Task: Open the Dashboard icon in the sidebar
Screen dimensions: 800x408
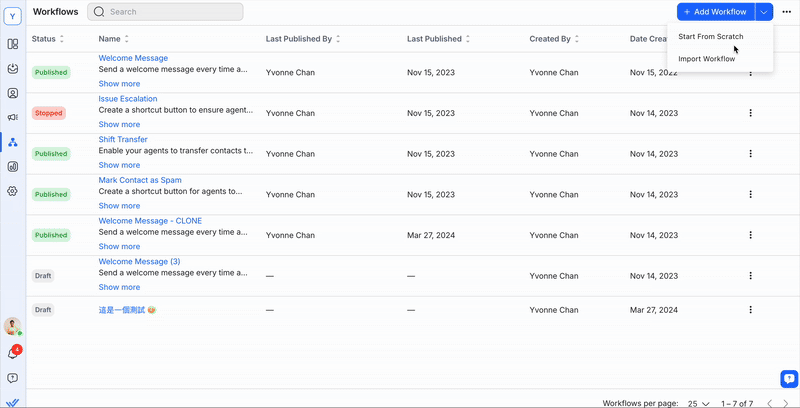Action: (x=13, y=44)
